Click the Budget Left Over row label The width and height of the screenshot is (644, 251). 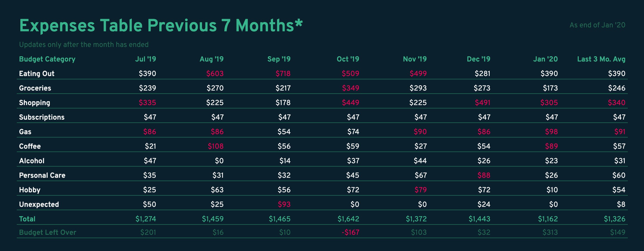pyautogui.click(x=47, y=233)
